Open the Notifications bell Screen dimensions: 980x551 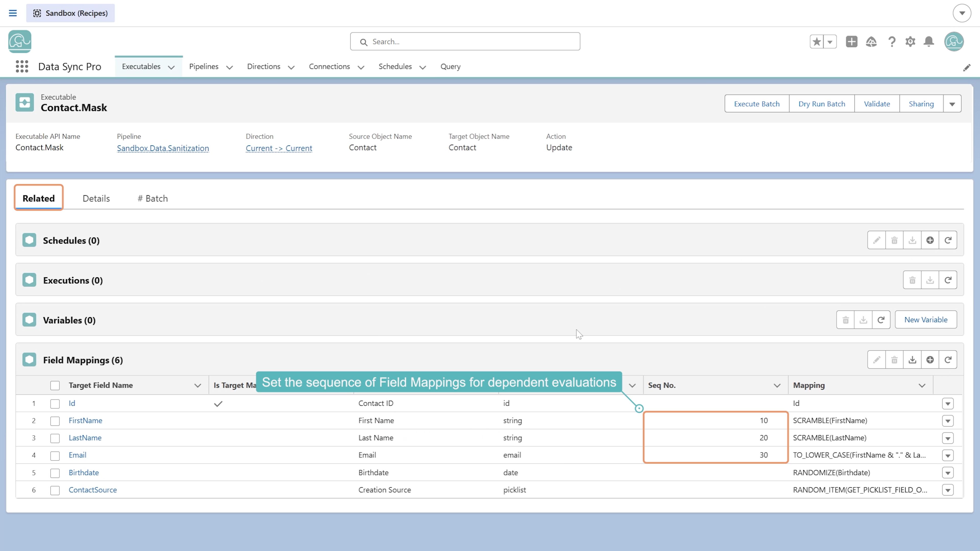[929, 41]
